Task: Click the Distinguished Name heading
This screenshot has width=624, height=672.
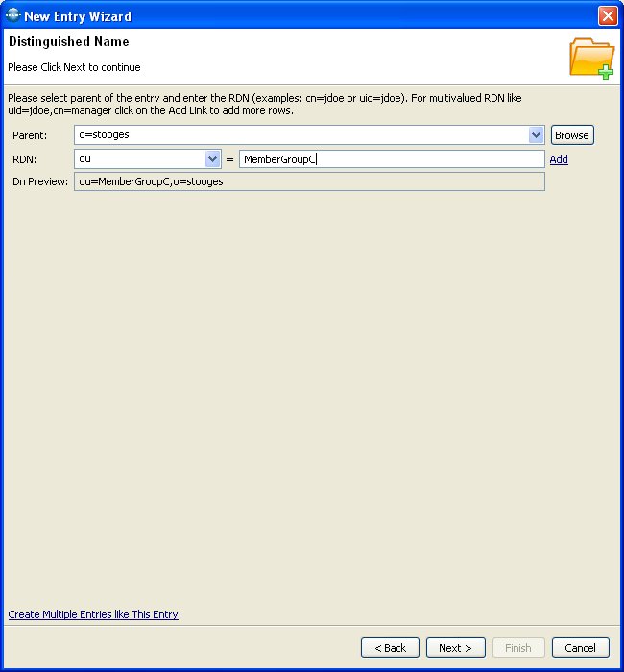Action: 68,42
